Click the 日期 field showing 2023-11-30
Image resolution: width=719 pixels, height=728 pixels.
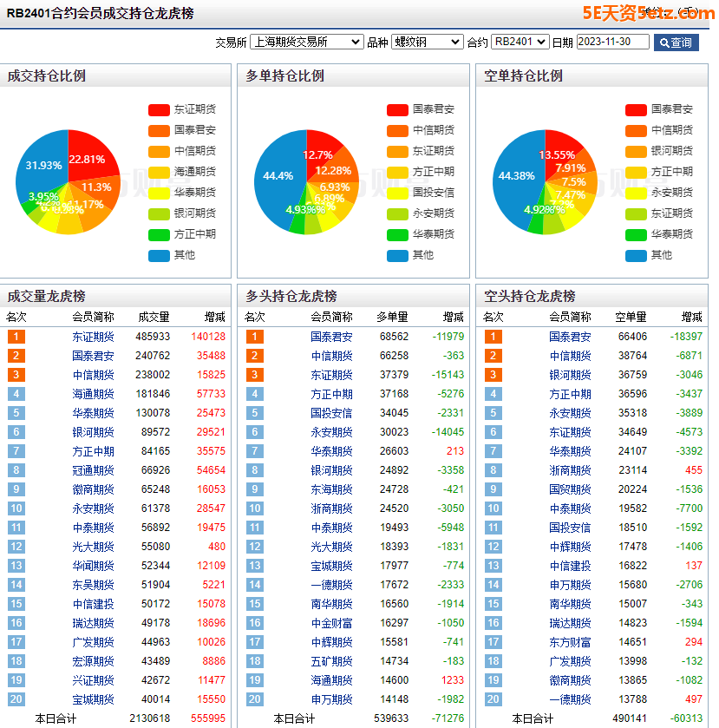(612, 42)
